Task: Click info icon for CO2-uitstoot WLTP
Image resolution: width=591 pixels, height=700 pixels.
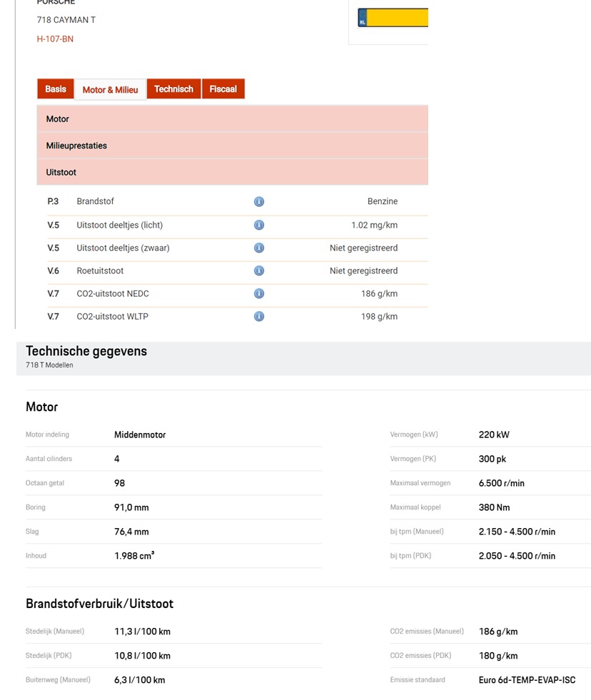Action: 259,317
